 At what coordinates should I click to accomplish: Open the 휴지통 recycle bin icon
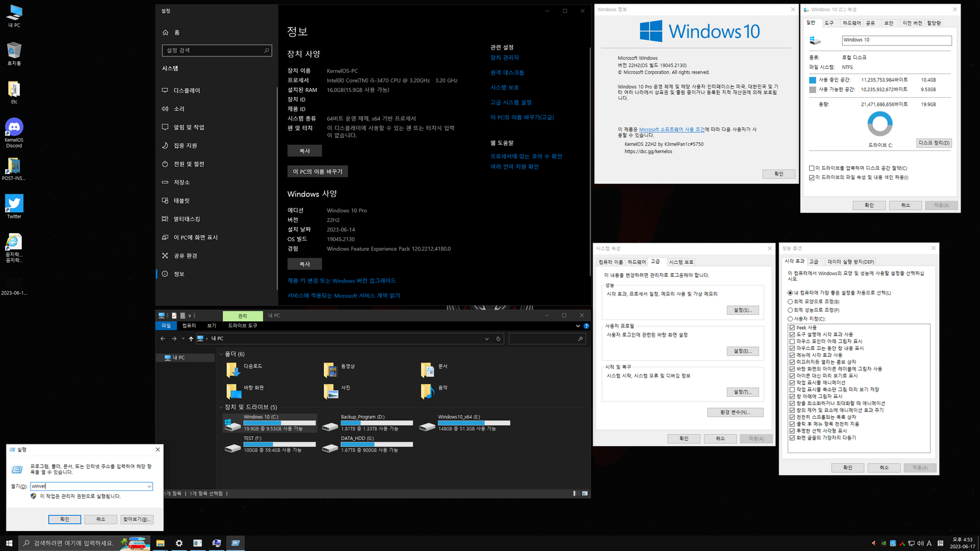tap(14, 54)
